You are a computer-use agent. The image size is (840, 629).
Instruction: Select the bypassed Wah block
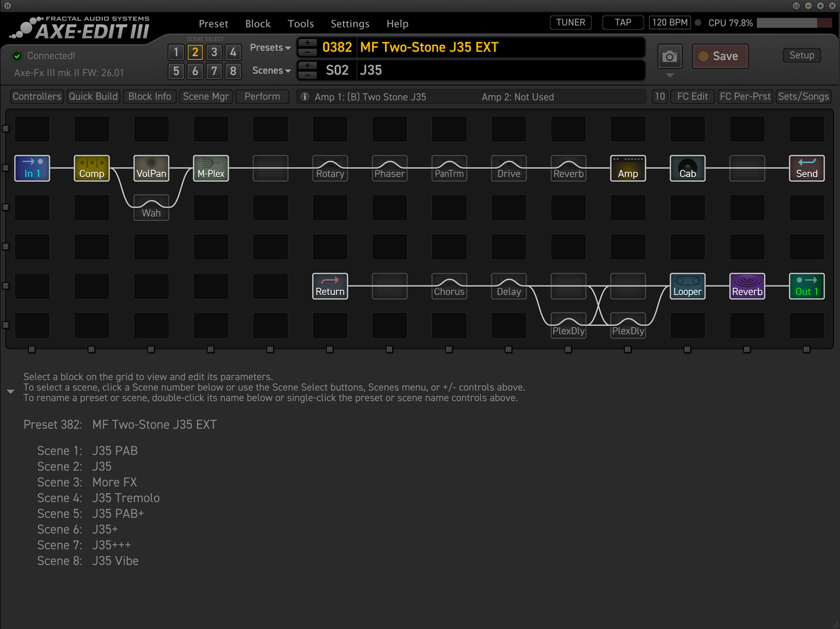pyautogui.click(x=151, y=208)
